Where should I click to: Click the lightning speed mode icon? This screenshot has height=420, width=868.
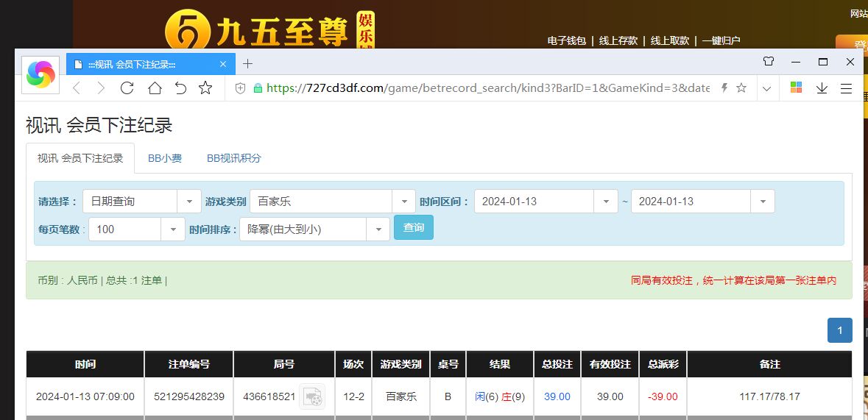point(724,88)
